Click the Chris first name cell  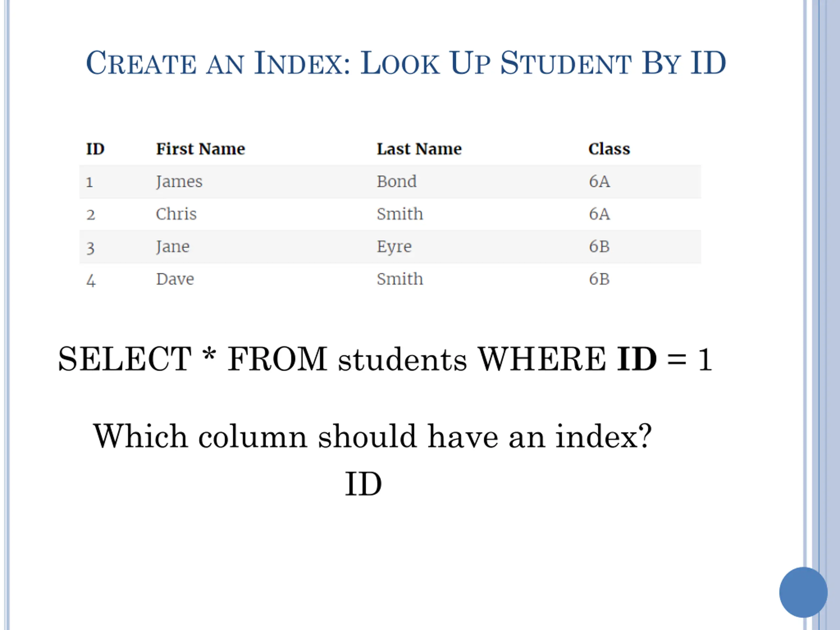pyautogui.click(x=176, y=214)
